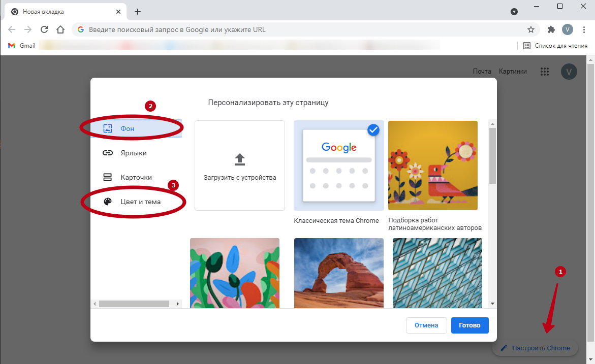Open the Google apps grid icon

(x=545, y=72)
